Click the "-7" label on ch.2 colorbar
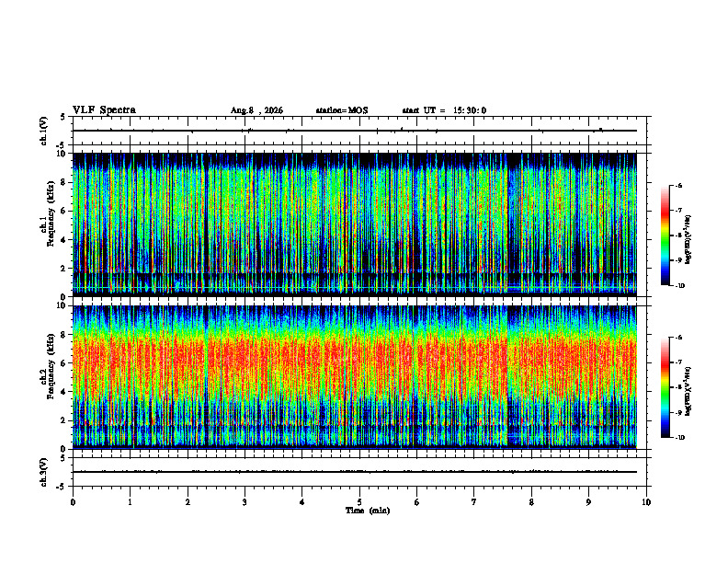Screen dimensions: 728x563 click(678, 362)
